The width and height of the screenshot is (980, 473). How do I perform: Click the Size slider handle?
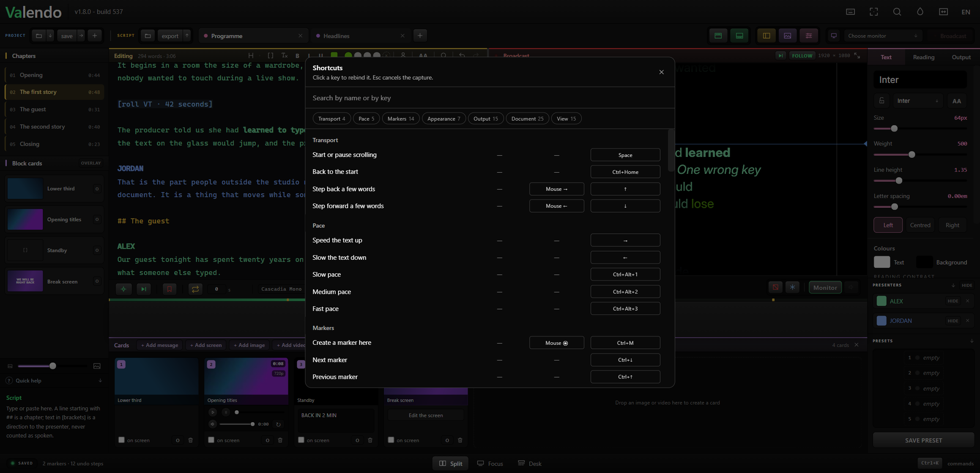point(894,128)
